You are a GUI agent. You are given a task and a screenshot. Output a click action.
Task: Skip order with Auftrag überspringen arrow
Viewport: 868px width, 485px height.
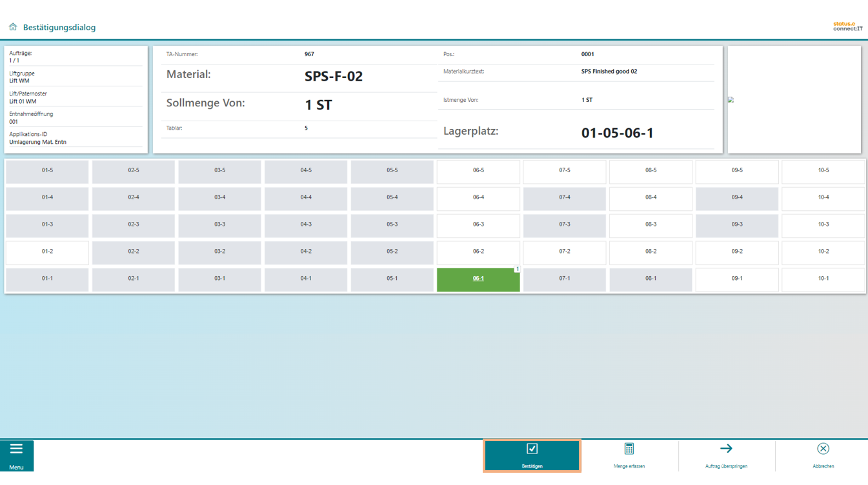pos(726,455)
